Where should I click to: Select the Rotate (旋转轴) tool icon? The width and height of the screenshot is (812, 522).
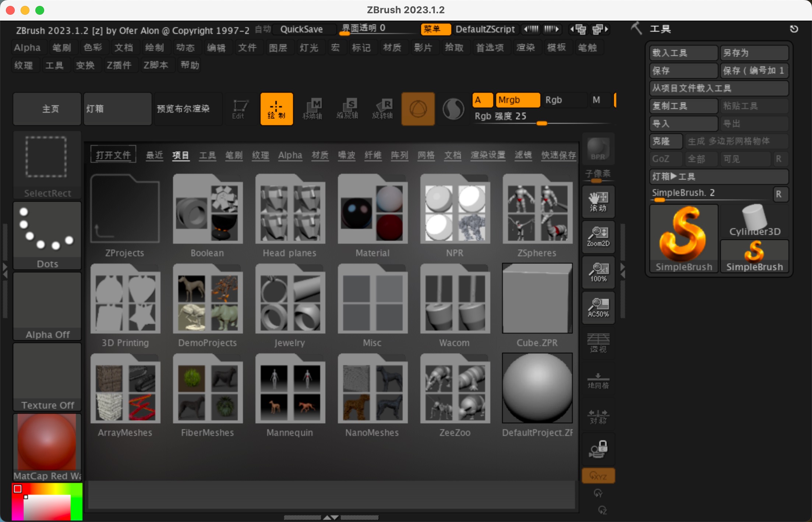pyautogui.click(x=382, y=109)
